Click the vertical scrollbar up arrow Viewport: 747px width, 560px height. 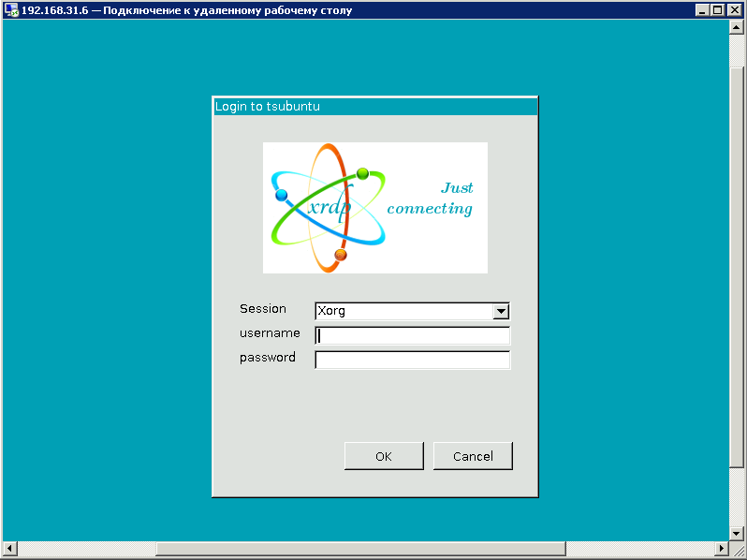click(x=736, y=27)
